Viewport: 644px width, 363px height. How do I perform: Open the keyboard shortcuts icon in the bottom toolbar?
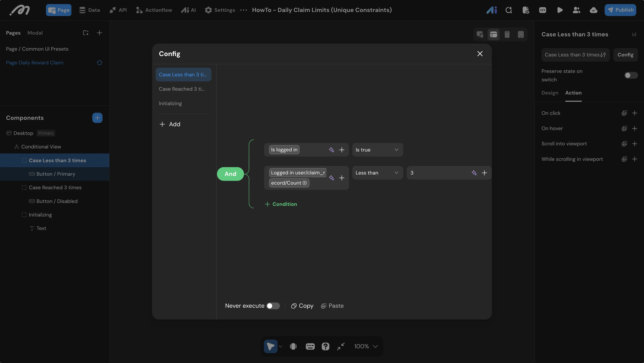tap(310, 346)
